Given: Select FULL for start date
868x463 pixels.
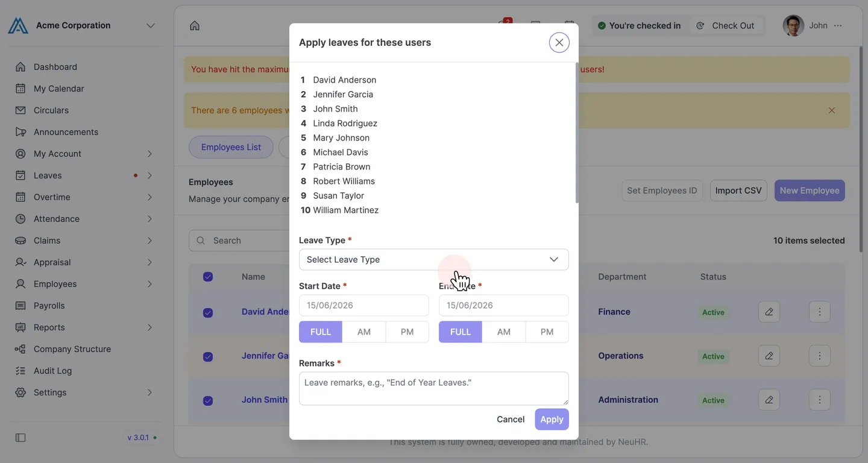Looking at the screenshot, I should click(321, 332).
